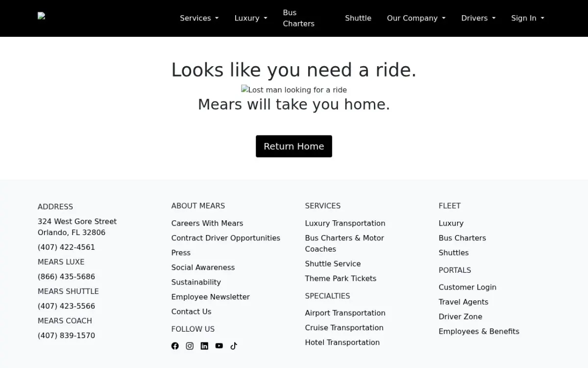
Task: Click the 'Looks like you need a ride.' heading
Action: click(294, 70)
